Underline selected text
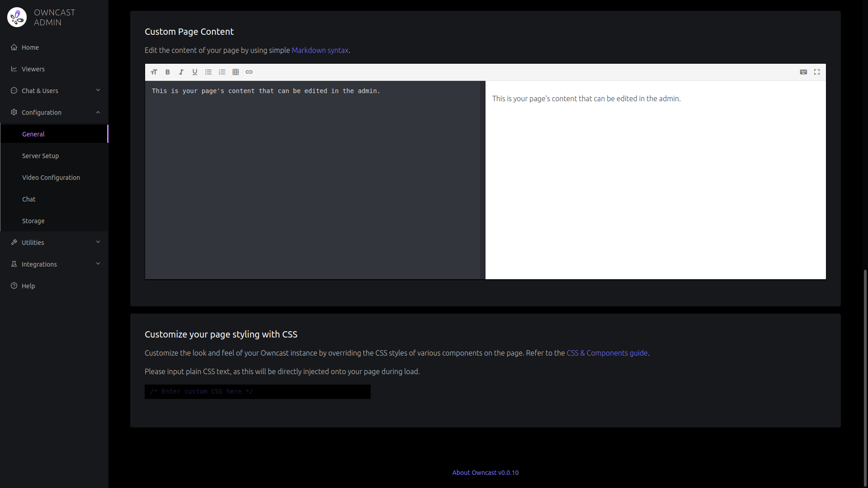This screenshot has height=488, width=868. pos(194,72)
